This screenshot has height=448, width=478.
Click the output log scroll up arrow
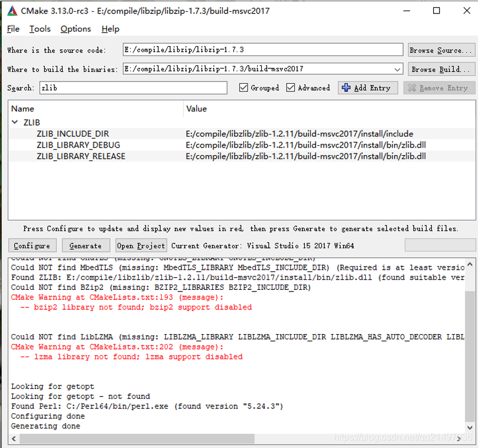(x=470, y=264)
